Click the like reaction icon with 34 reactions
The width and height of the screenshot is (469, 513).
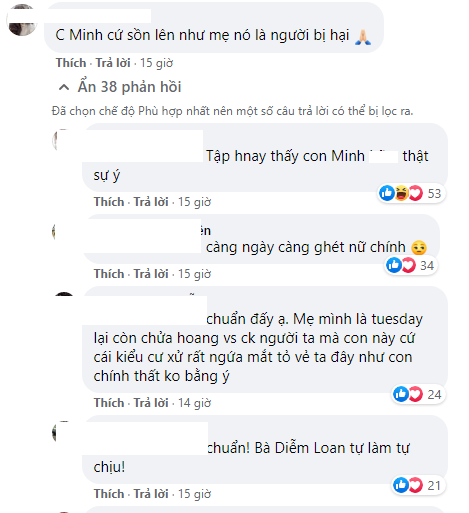394,265
